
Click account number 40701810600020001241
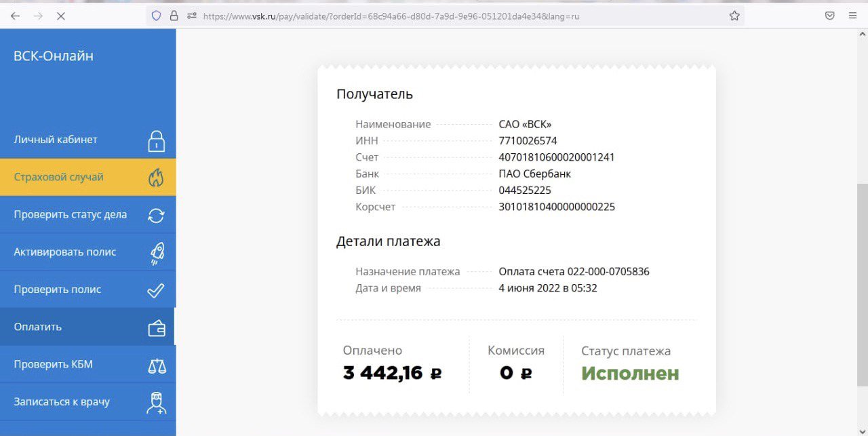pyautogui.click(x=557, y=157)
